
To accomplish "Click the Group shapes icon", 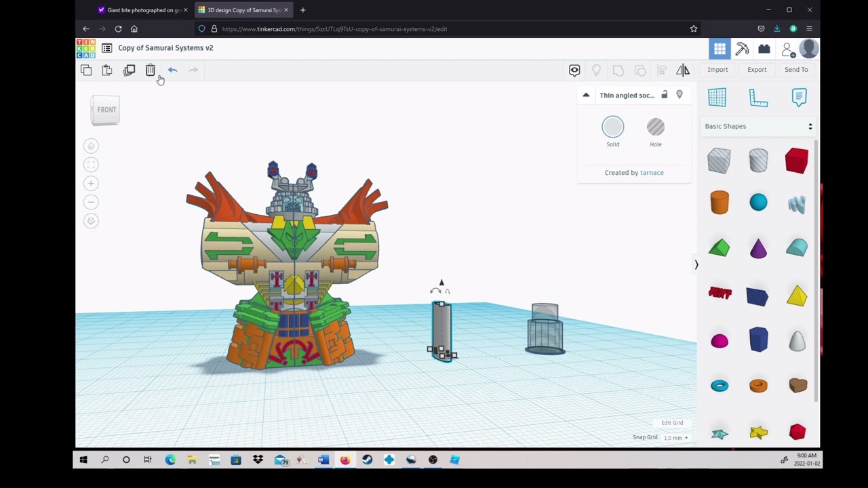I will (x=618, y=70).
